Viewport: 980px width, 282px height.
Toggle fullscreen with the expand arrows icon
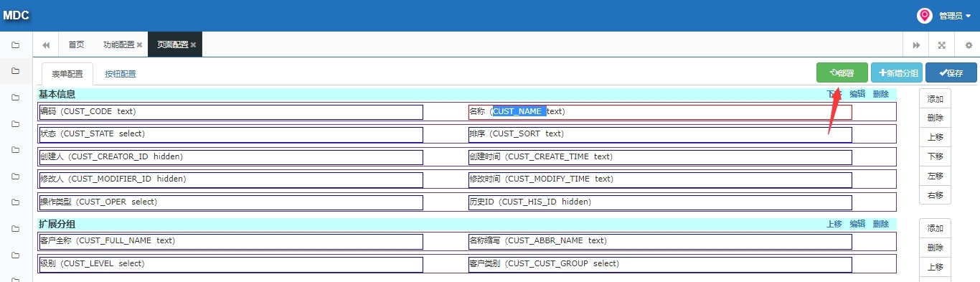(x=942, y=44)
